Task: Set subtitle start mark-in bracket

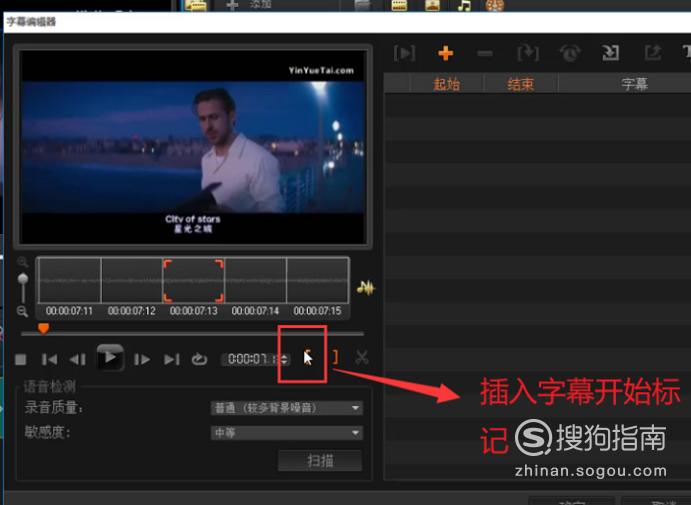Action: point(307,357)
